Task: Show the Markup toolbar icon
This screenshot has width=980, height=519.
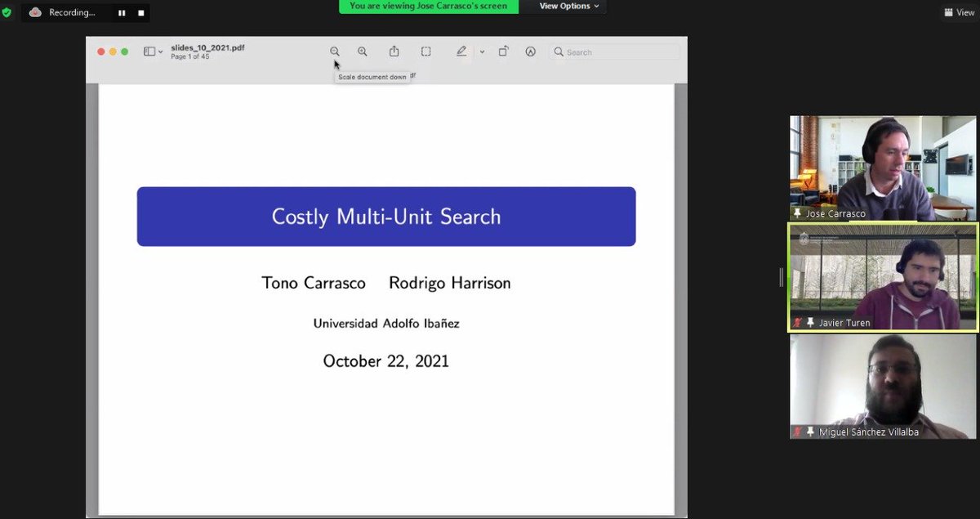Action: 531,51
